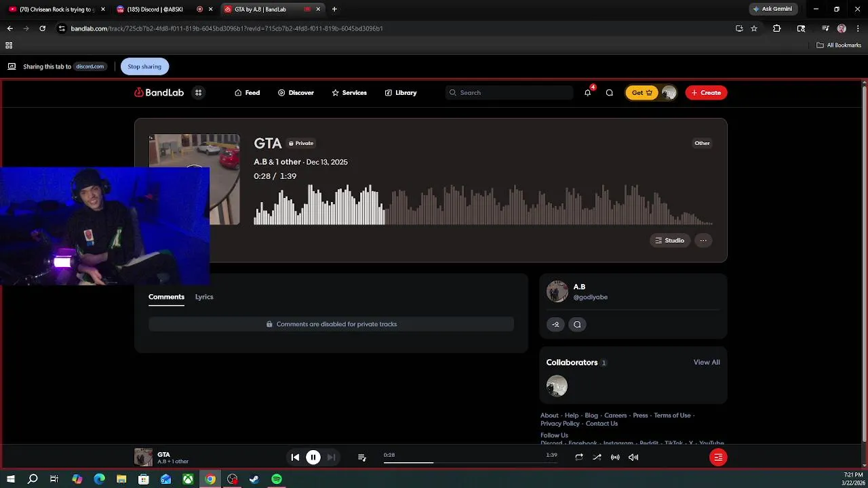
Task: Pause the playing track
Action: tap(313, 457)
